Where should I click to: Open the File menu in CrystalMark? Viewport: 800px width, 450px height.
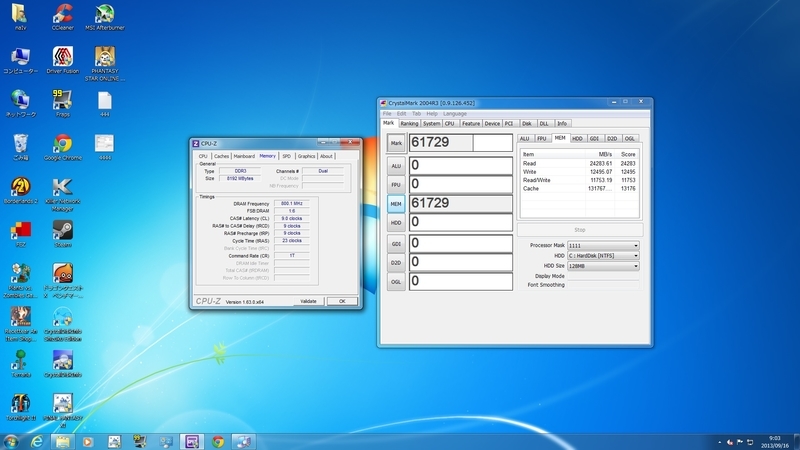[x=387, y=114]
